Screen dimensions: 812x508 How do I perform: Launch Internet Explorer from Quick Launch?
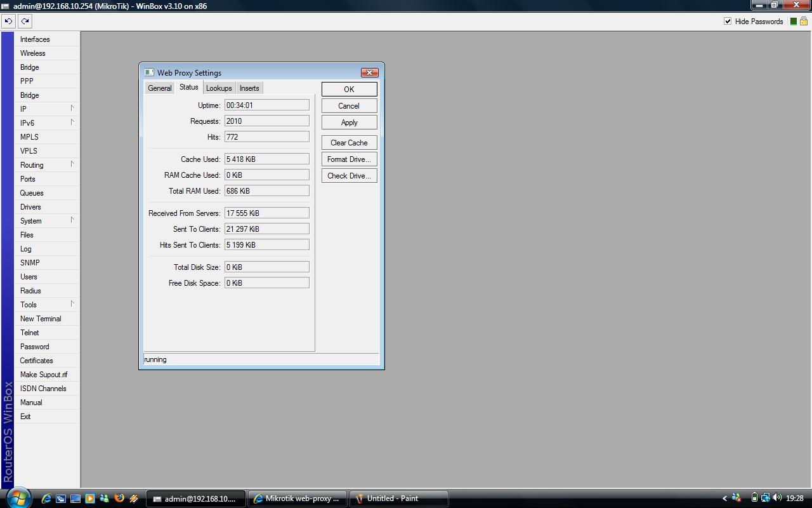click(x=46, y=498)
